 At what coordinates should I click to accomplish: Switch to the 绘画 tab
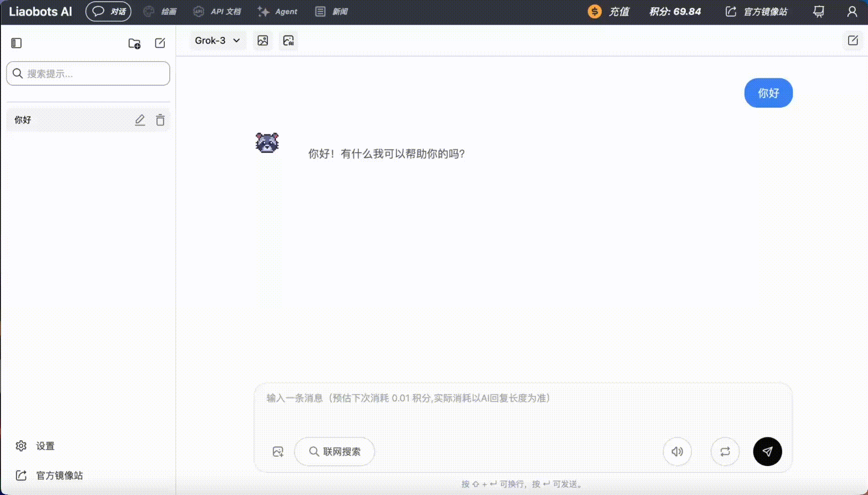161,11
